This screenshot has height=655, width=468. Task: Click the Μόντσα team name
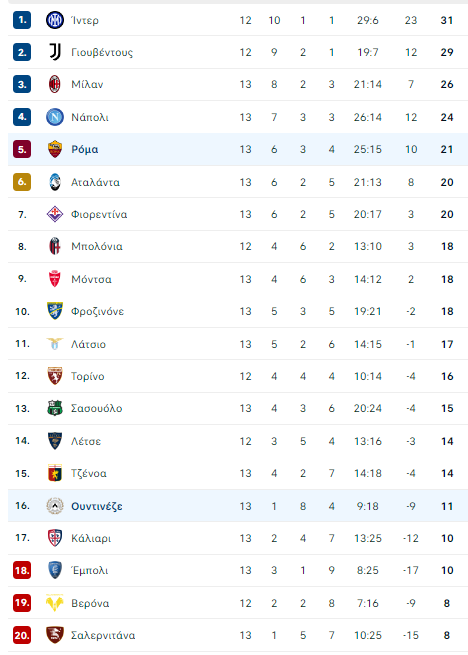tap(92, 279)
